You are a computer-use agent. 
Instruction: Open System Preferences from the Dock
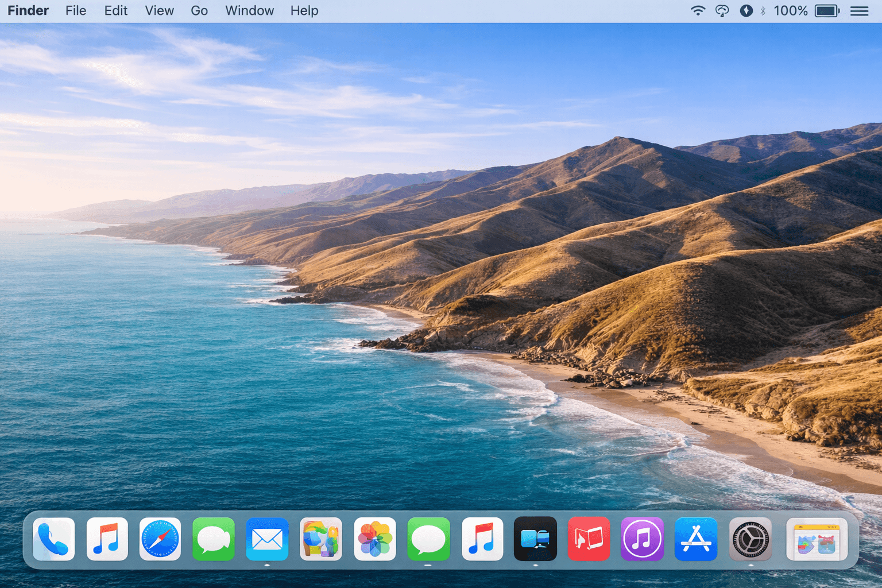coord(749,539)
